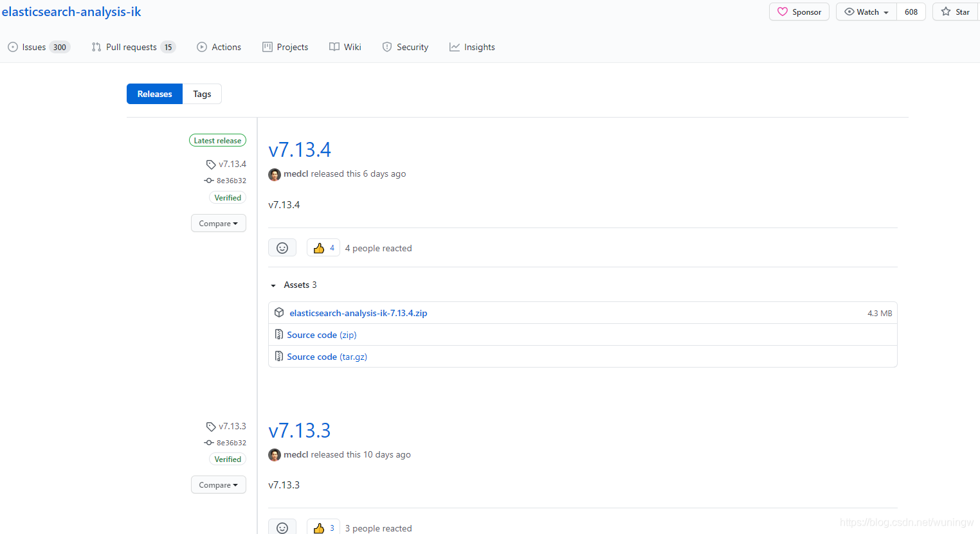Screen dimensions: 980x534
Task: Open the Security tab
Action: [405, 47]
